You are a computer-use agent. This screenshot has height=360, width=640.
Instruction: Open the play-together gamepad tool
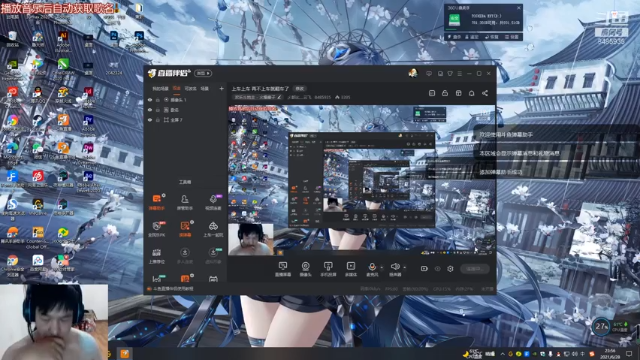coord(213,229)
